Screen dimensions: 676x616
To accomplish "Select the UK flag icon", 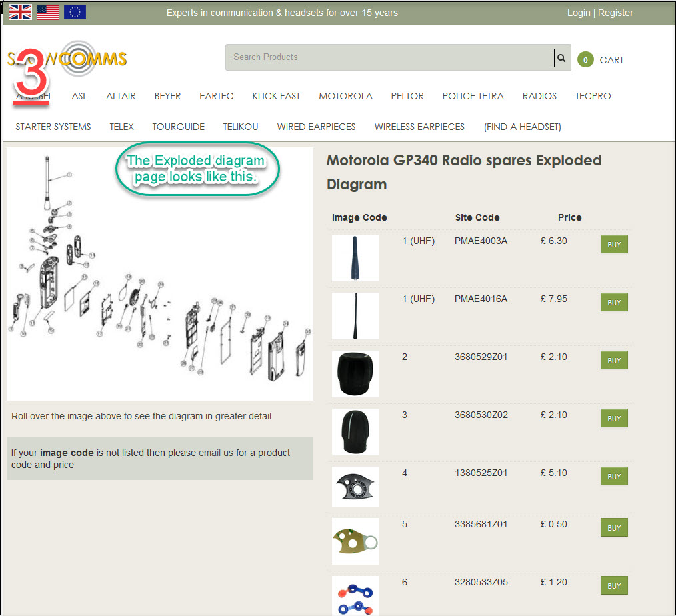I will point(20,12).
